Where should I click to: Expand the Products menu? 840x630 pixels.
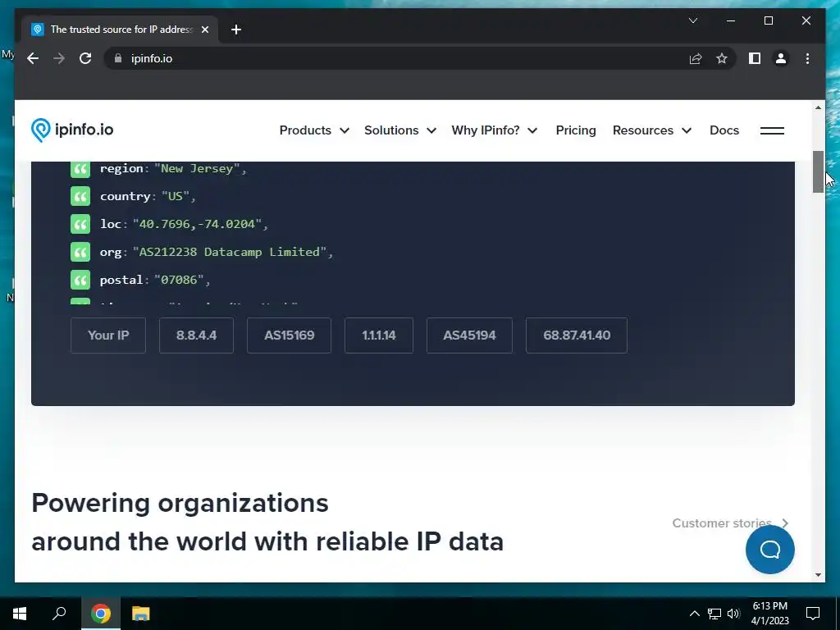(314, 130)
